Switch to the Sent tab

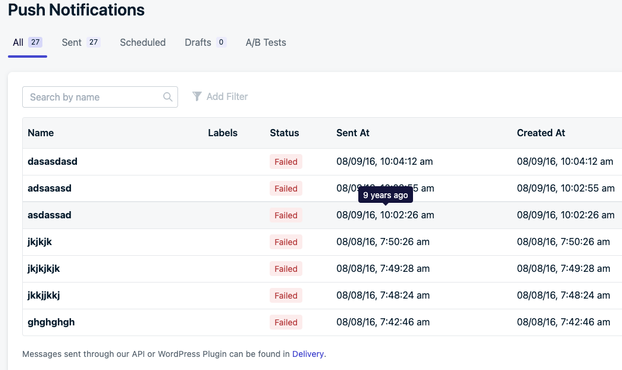click(x=81, y=42)
